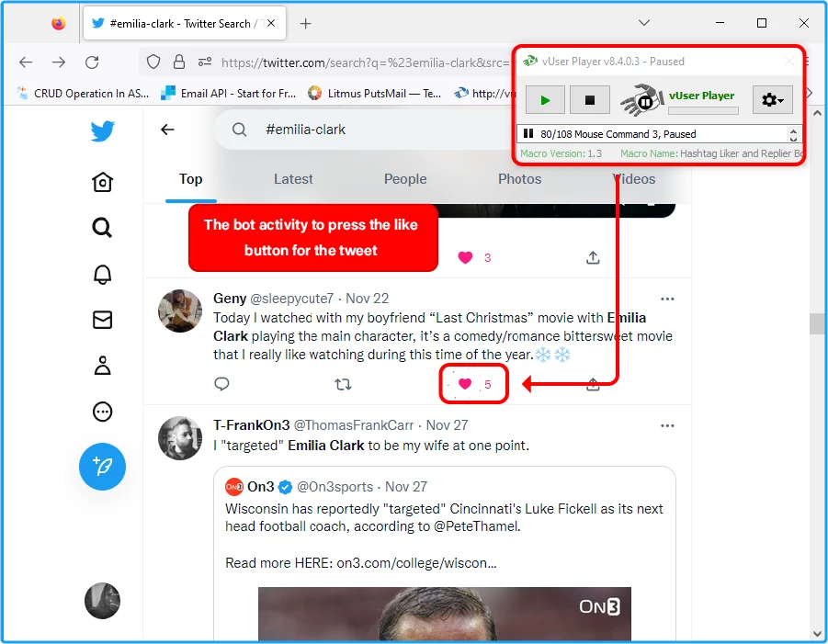Click the vUser Player progress bar

coord(703,111)
